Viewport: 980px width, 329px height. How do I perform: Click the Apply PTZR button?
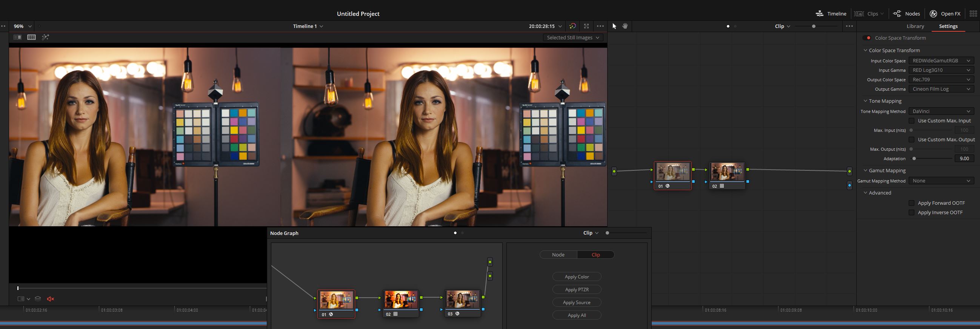coord(577,290)
